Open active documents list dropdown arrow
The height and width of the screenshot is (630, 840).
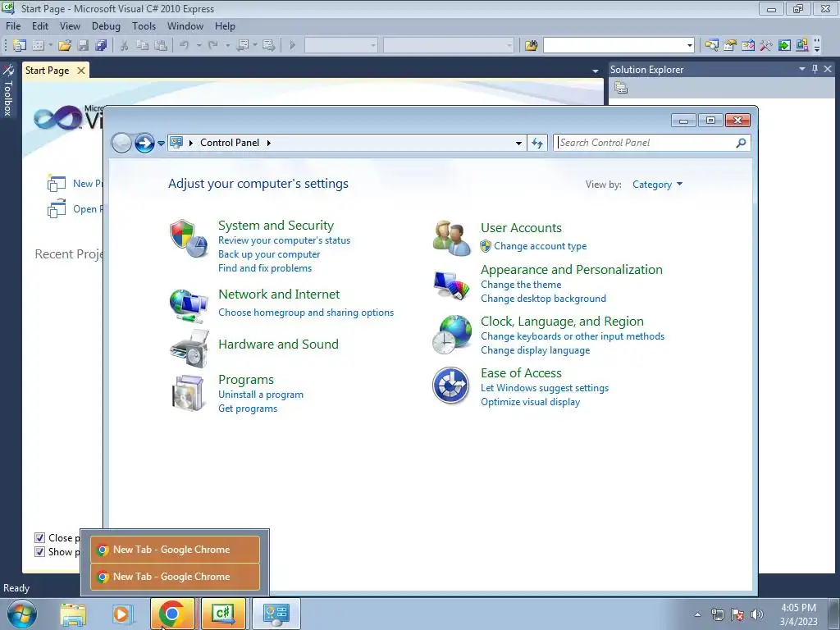[x=596, y=71]
